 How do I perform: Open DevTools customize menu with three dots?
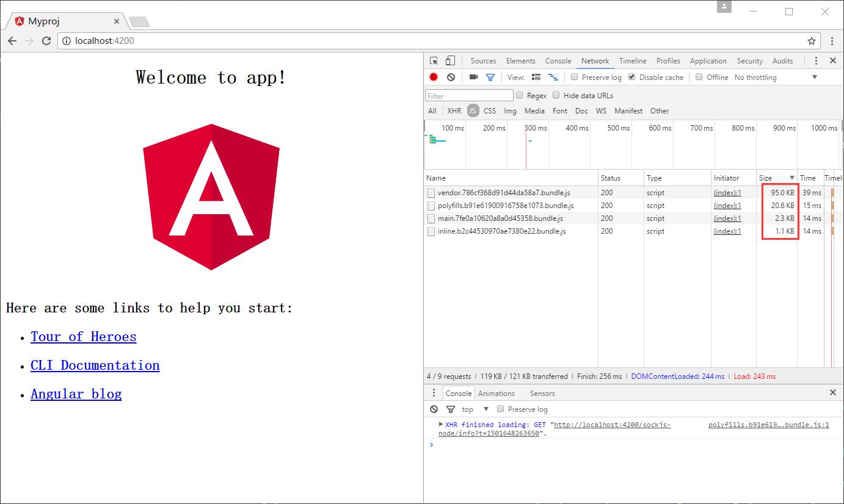[x=816, y=60]
